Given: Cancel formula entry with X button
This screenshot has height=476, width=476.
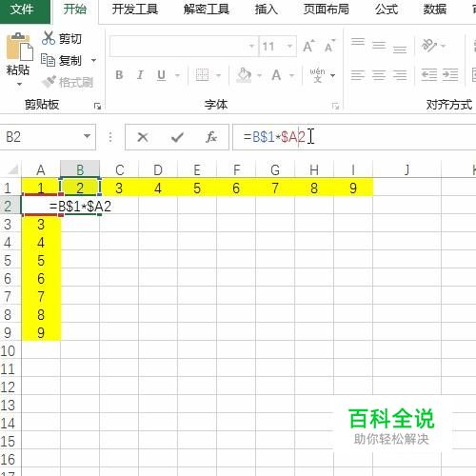Looking at the screenshot, I should pos(143,137).
